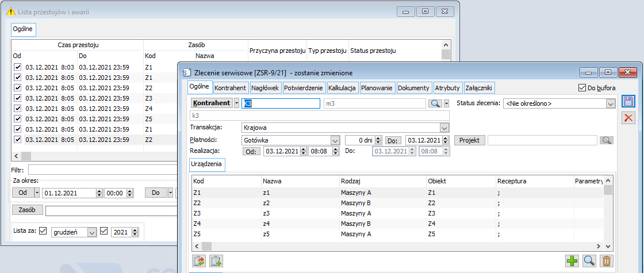Expand the arrow next to the Od period button
This screenshot has width=644, height=273.
tap(37, 193)
